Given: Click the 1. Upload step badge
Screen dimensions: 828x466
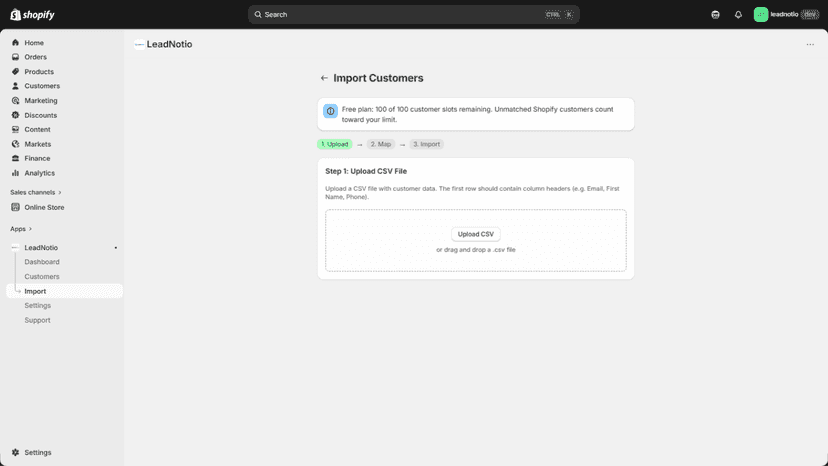Looking at the screenshot, I should coord(335,144).
